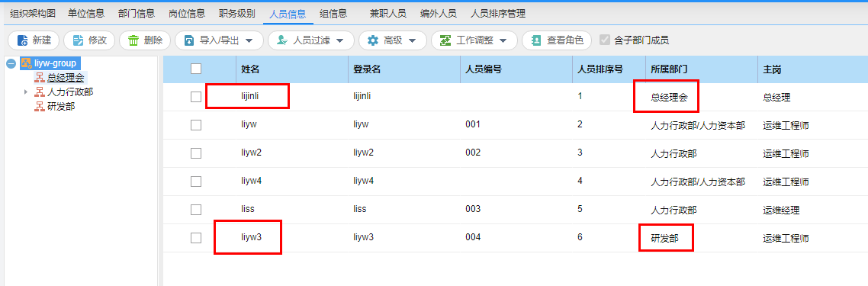
Task: Click the 导入/导出 disk icon
Action: (x=190, y=40)
